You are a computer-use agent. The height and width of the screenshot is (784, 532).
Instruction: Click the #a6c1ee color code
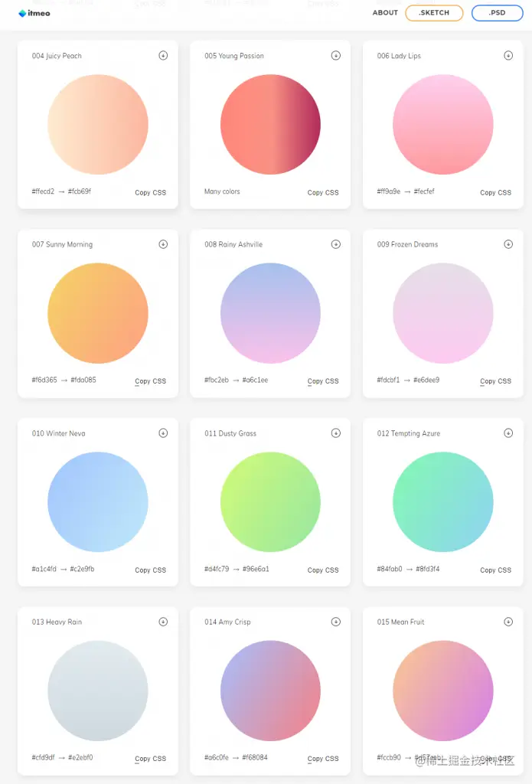[x=255, y=380]
